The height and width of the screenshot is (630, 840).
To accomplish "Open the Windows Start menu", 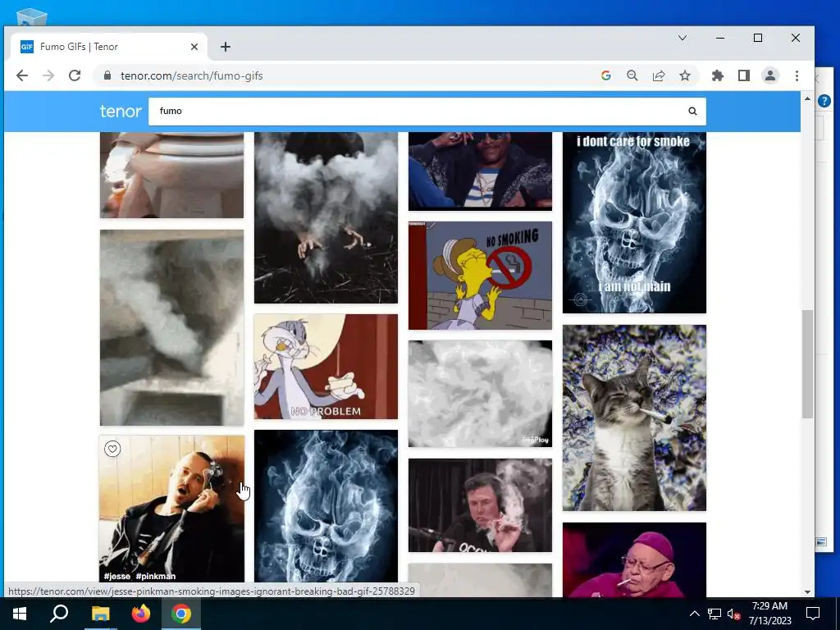I will [20, 614].
